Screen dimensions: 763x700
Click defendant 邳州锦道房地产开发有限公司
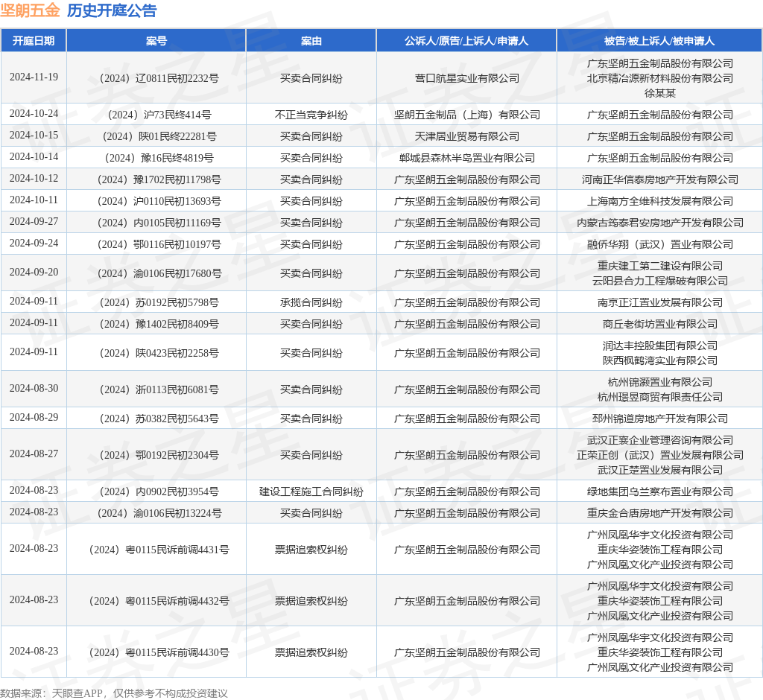coord(660,419)
